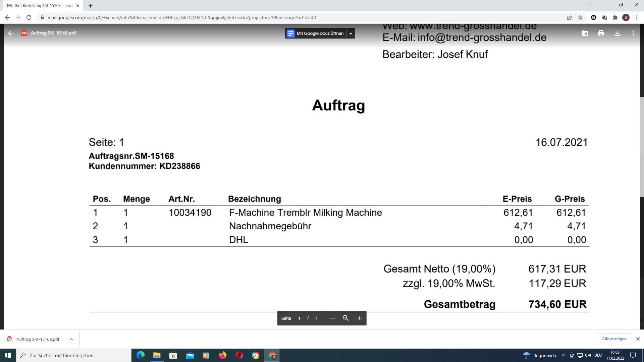Click Alle anzeigen downloads button
The height and width of the screenshot is (362, 644).
[x=614, y=339]
